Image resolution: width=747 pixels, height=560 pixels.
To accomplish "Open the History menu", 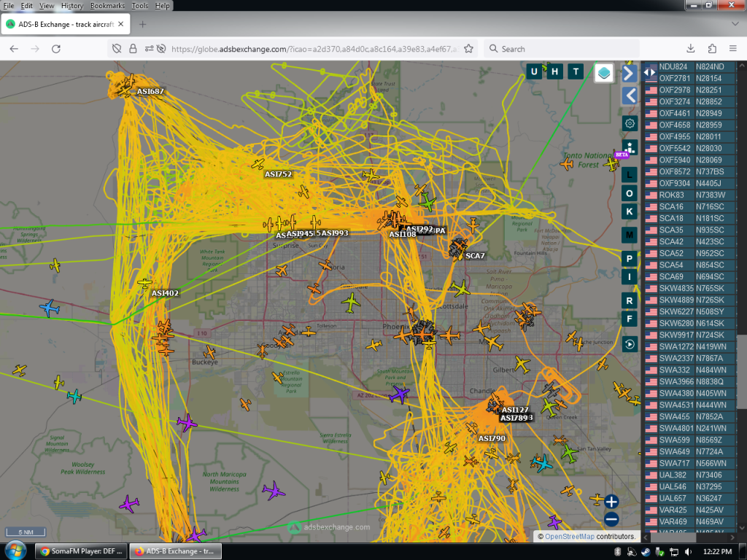I will (72, 6).
